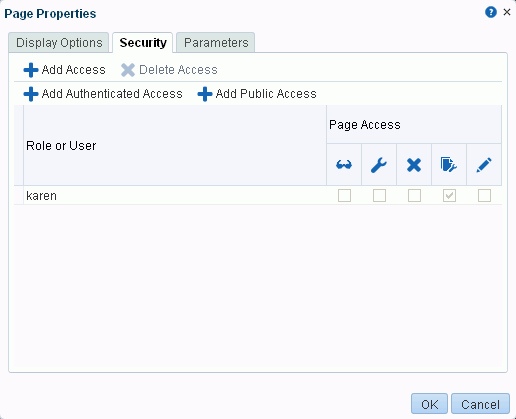Select the karen row in table

(x=258, y=195)
